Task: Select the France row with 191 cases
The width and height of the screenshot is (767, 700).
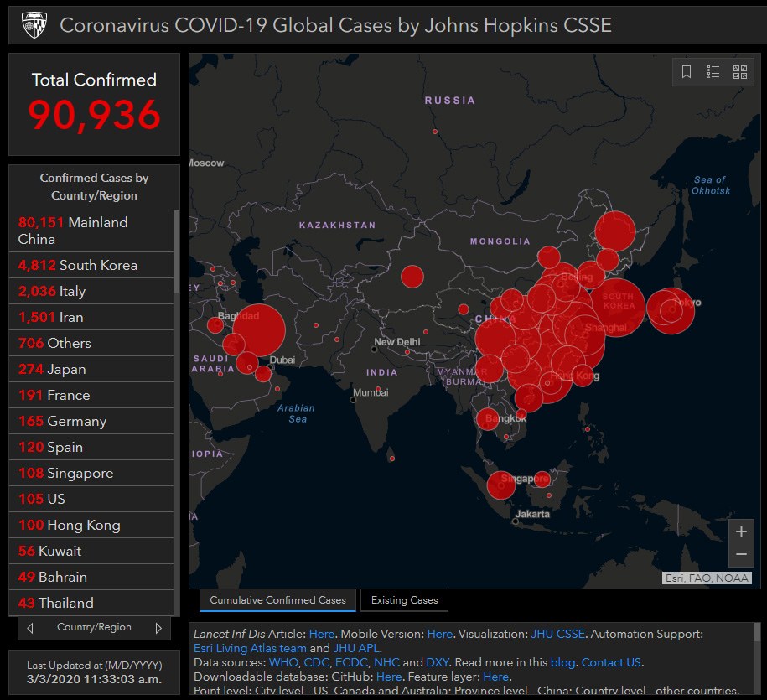Action: 91,395
